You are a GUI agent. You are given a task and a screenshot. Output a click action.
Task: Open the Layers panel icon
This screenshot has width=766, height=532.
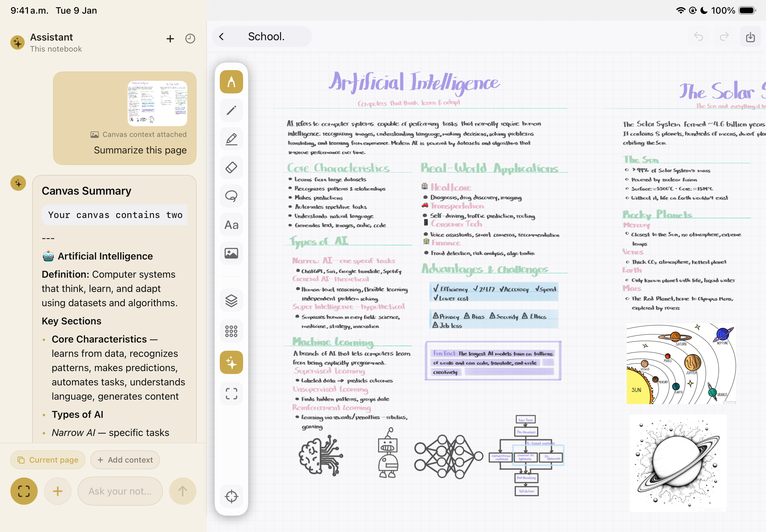tap(231, 300)
